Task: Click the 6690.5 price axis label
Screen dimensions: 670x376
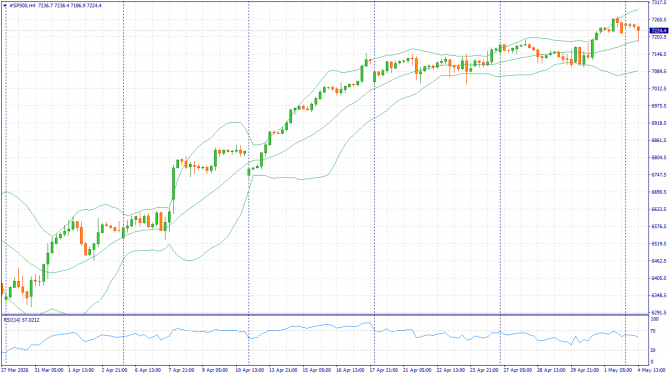Action: coord(659,192)
